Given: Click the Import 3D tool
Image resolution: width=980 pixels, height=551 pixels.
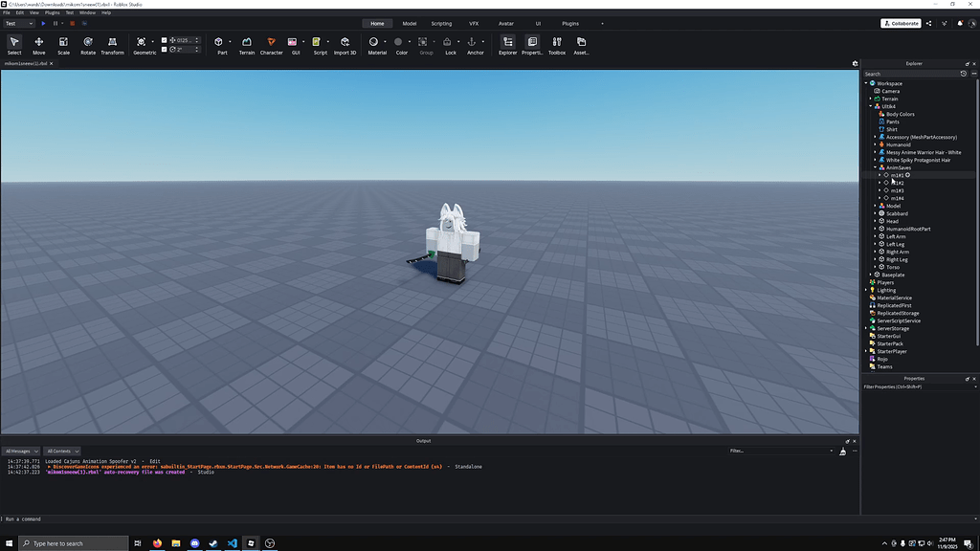Looking at the screenshot, I should click(x=344, y=42).
